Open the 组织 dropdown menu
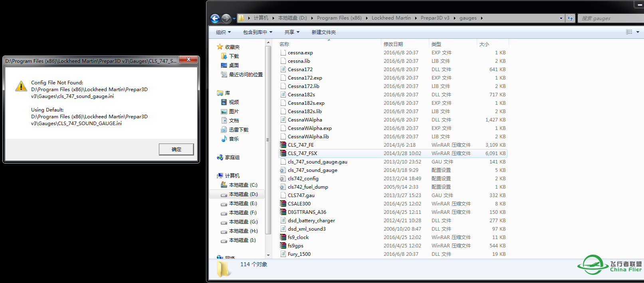The height and width of the screenshot is (283, 644). pos(223,32)
